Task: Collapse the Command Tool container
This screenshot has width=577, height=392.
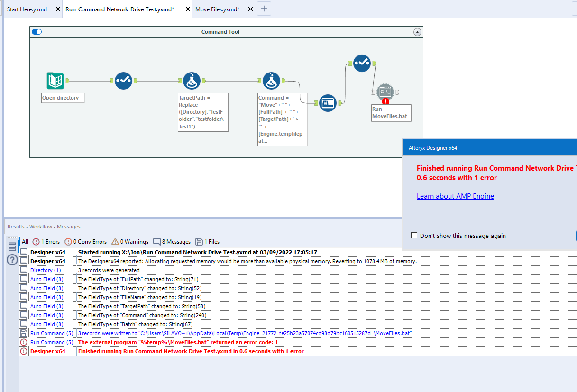Action: click(418, 31)
